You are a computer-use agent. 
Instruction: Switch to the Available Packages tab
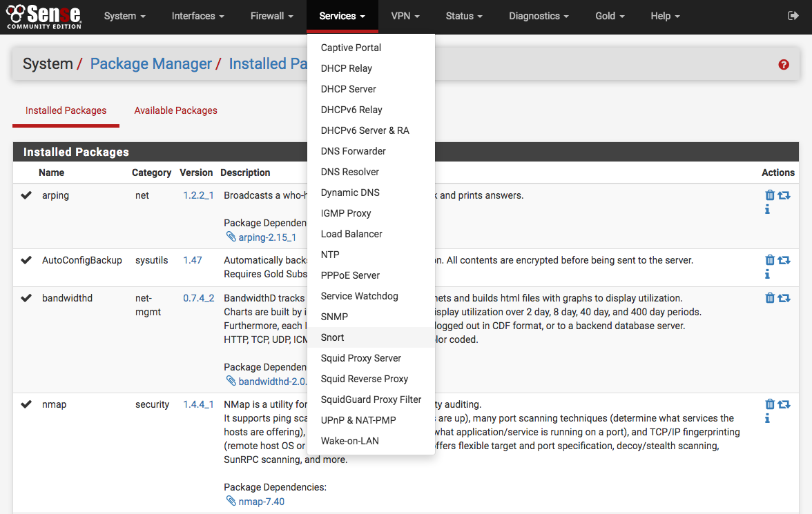click(175, 110)
